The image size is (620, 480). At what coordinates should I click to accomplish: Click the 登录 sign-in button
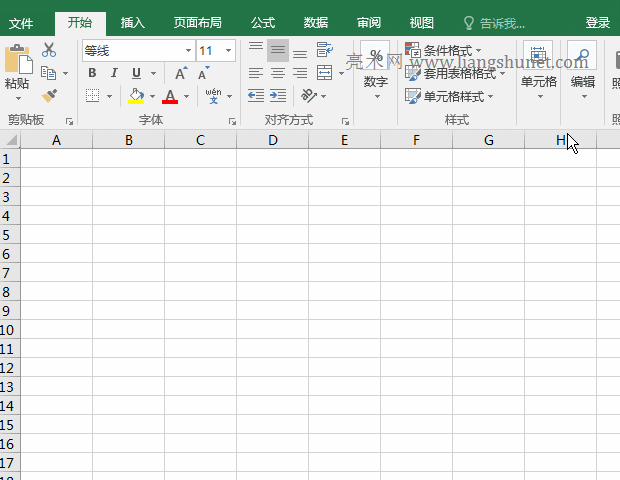click(x=597, y=23)
